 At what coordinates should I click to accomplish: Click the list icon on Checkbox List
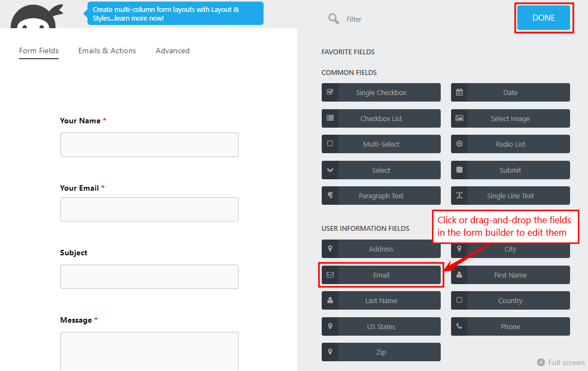(x=330, y=118)
